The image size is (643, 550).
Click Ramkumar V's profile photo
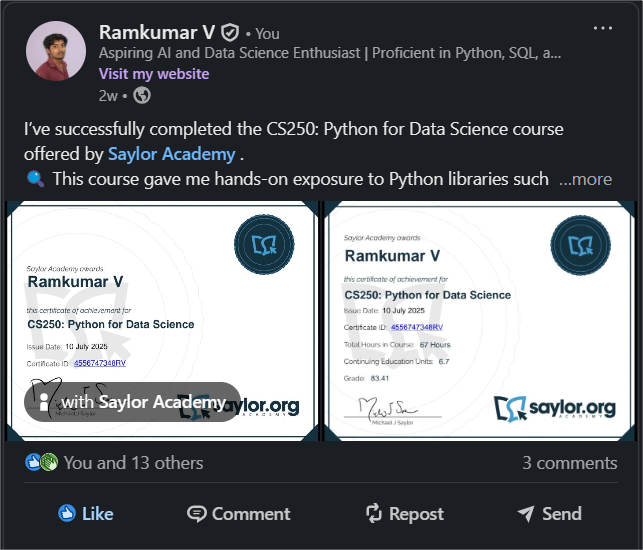tap(56, 51)
